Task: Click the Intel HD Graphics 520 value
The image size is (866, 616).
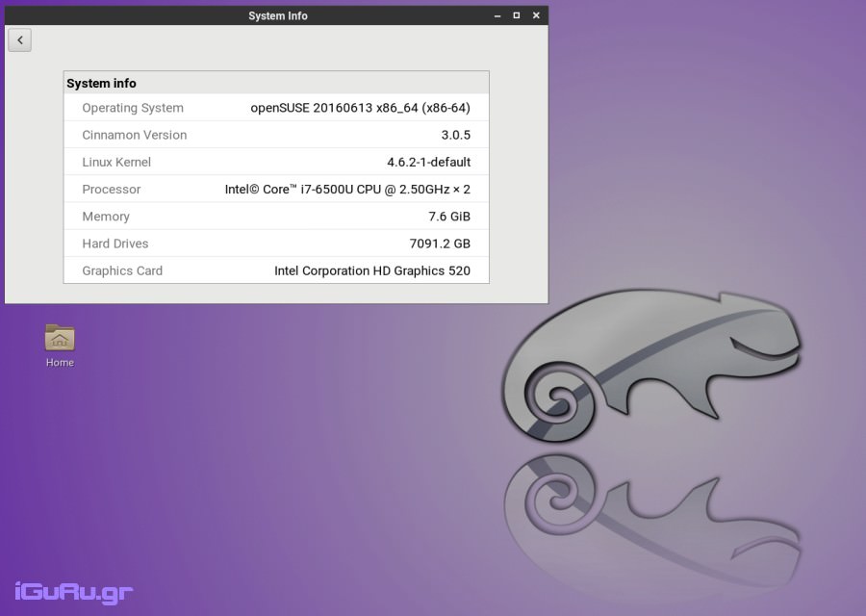Action: pyautogui.click(x=372, y=270)
